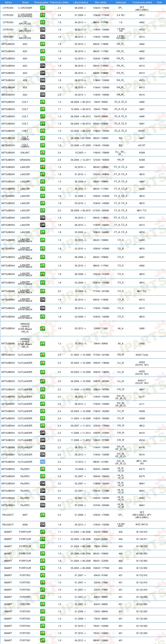Click the M 122.950 engine code
The width and height of the screenshot is (166, 644).
click(142, 568)
